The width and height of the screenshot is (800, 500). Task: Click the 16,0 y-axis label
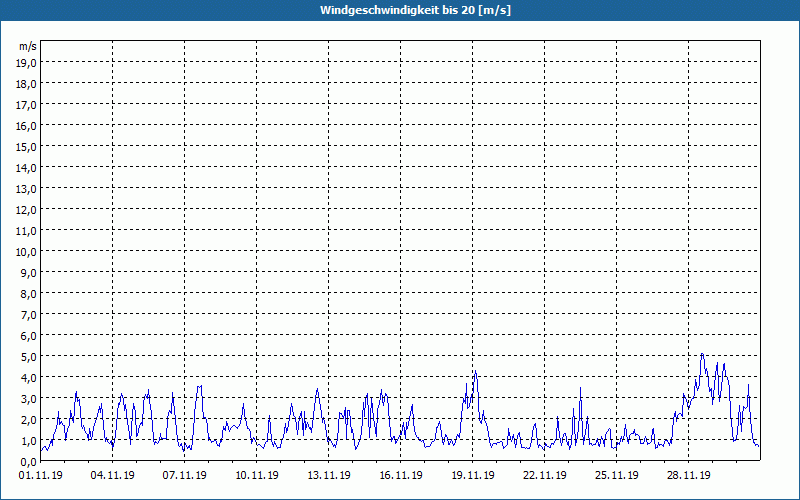tap(26, 126)
